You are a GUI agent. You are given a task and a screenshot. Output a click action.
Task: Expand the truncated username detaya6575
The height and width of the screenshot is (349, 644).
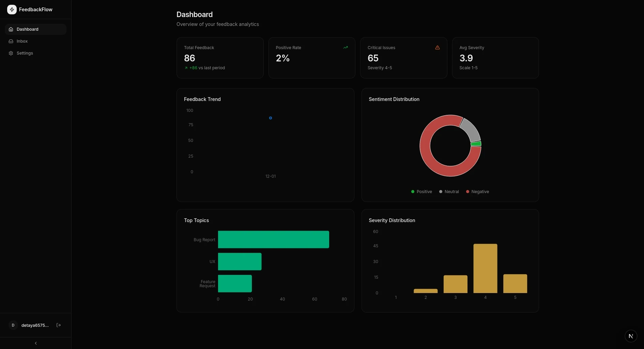pyautogui.click(x=35, y=325)
